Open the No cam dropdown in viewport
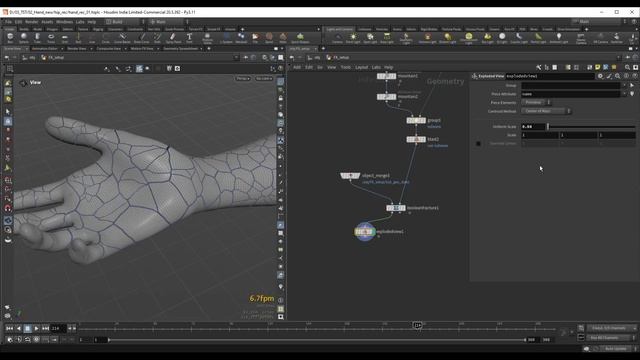640x360 pixels. tap(264, 78)
